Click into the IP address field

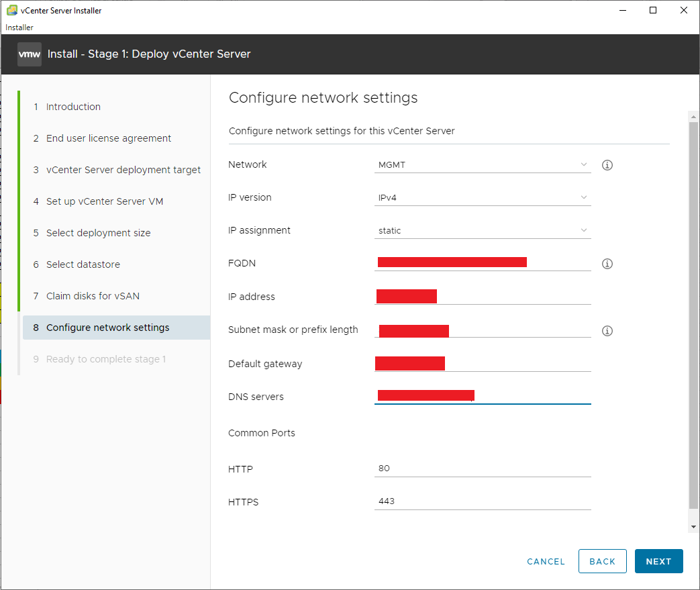pos(483,296)
